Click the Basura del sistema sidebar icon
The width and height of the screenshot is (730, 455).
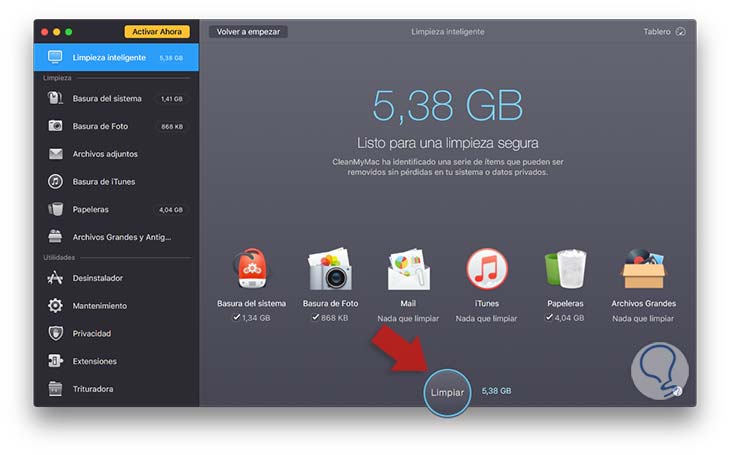coord(55,98)
